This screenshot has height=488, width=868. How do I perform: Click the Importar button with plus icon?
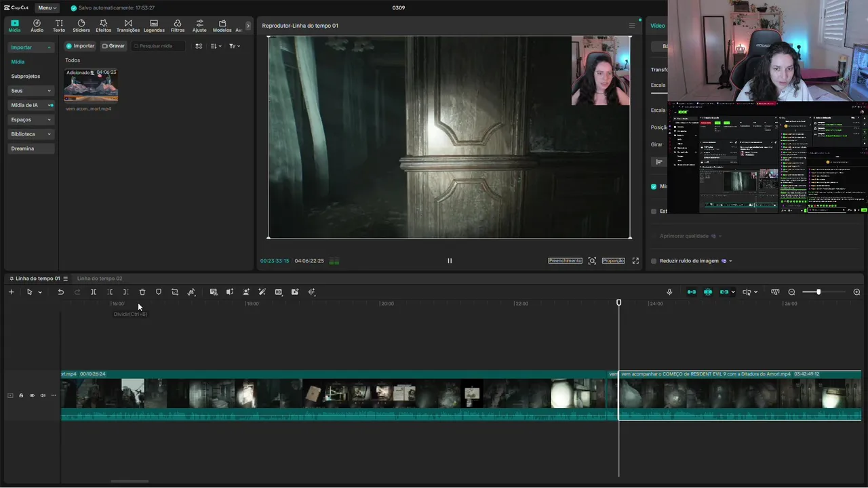click(x=80, y=46)
